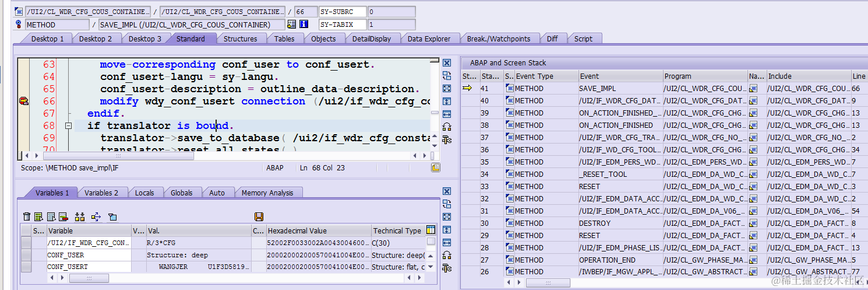This screenshot has width=868, height=290.
Task: Click swap tool icon beside variables panel
Action: click(x=447, y=204)
